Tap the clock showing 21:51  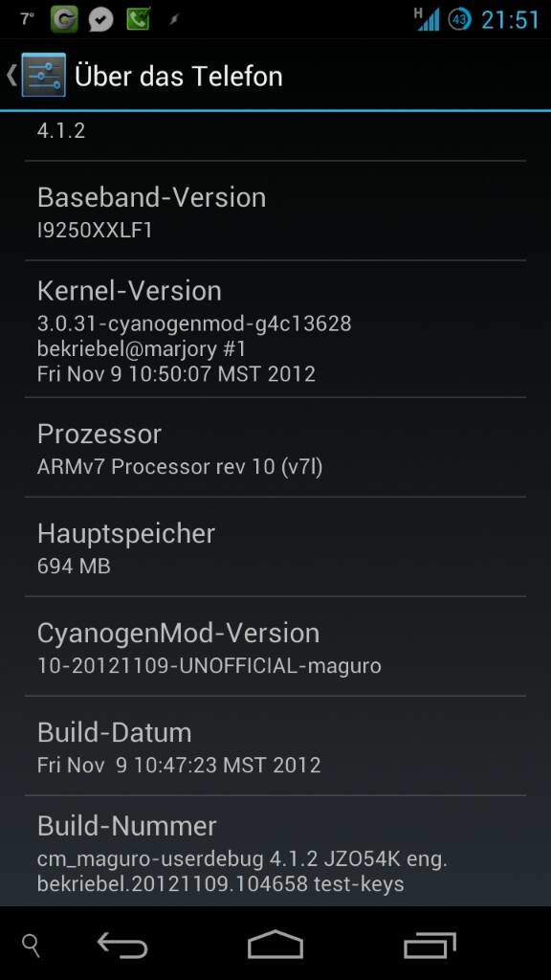pyautogui.click(x=511, y=19)
